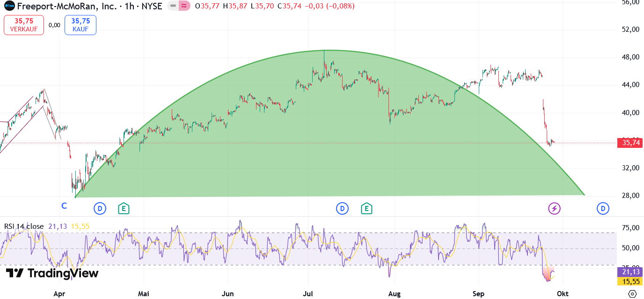Screen dimensions: 644x299
Task: Click the yellow 15,55 RSI axis label
Action: [630, 281]
